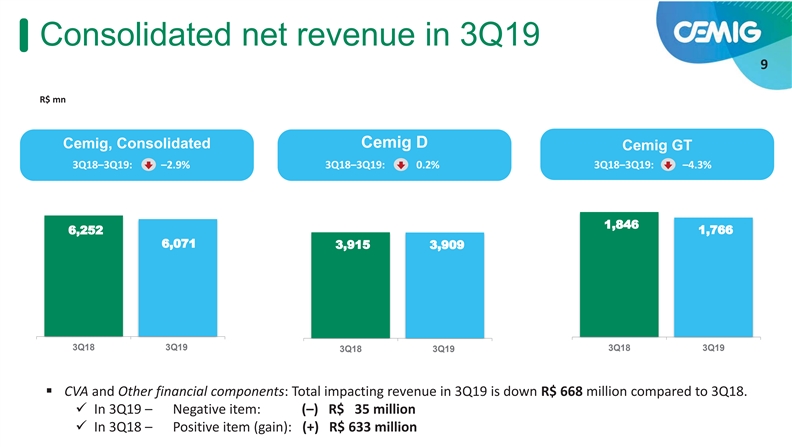The width and height of the screenshot is (792, 447).
Task: Click the red down arrow beside 0.2%
Action: pos(401,165)
